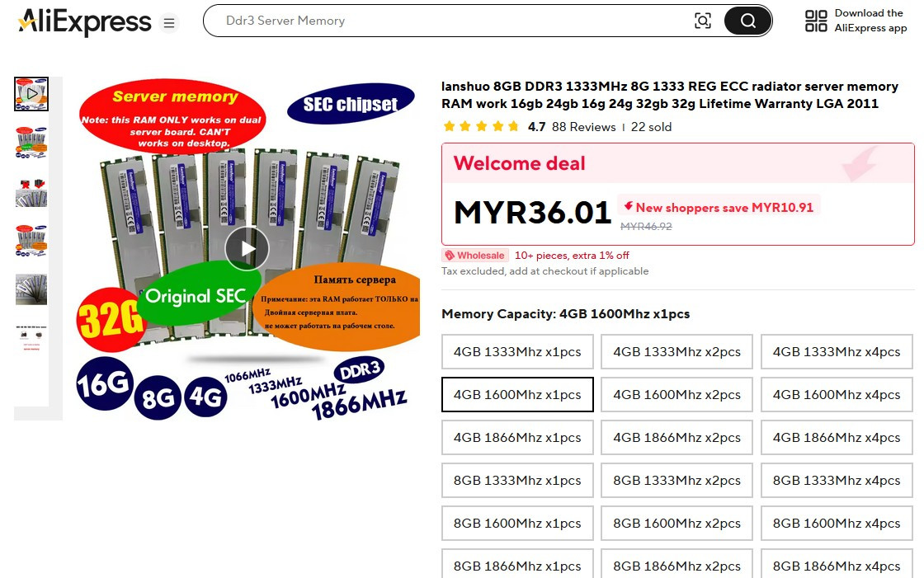The height and width of the screenshot is (578, 924).
Task: Click the star rating icons
Action: (x=481, y=127)
